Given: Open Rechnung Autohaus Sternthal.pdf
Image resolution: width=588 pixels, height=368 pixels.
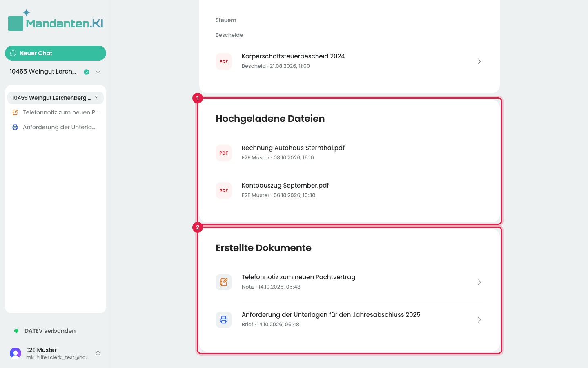Looking at the screenshot, I should (350, 153).
